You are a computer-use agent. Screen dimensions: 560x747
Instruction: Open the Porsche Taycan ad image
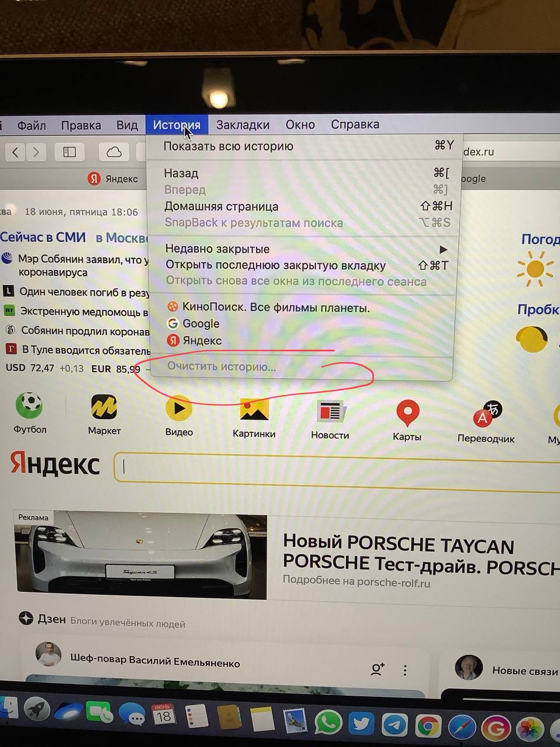tap(141, 555)
